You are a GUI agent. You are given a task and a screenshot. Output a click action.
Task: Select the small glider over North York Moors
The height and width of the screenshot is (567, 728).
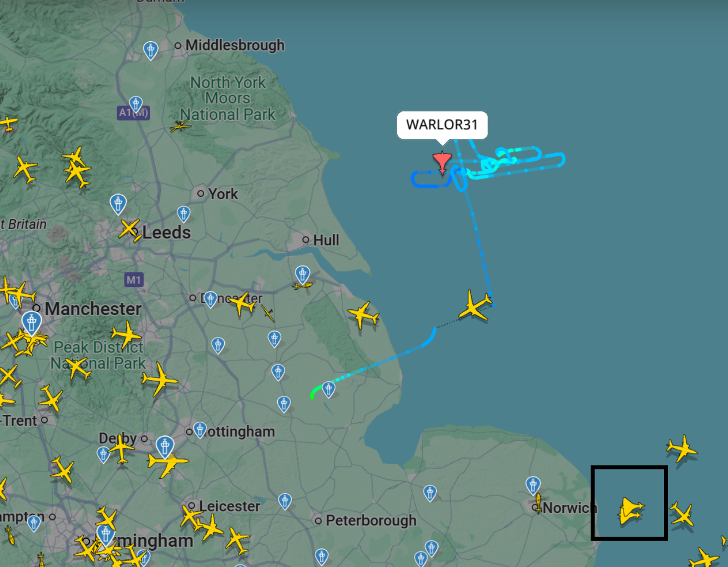[x=181, y=126]
